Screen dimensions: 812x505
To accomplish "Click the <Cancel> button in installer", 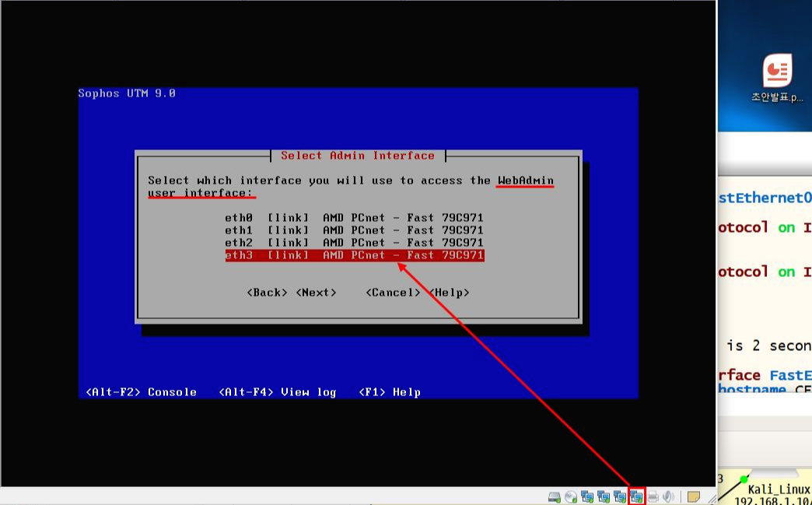I will [x=393, y=293].
